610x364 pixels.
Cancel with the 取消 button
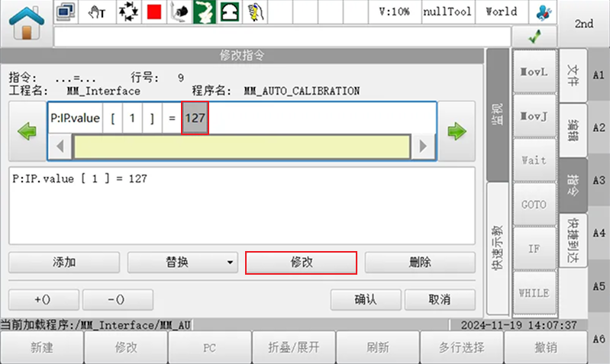[440, 299]
